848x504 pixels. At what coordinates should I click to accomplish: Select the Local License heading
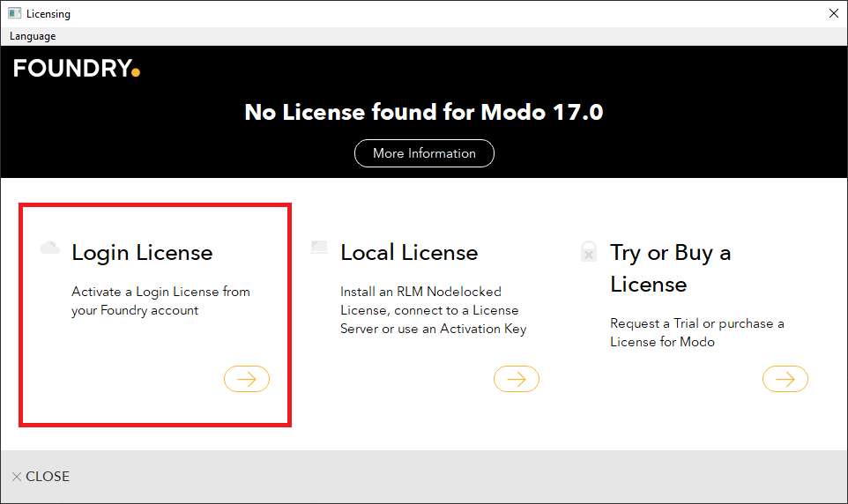click(x=409, y=253)
